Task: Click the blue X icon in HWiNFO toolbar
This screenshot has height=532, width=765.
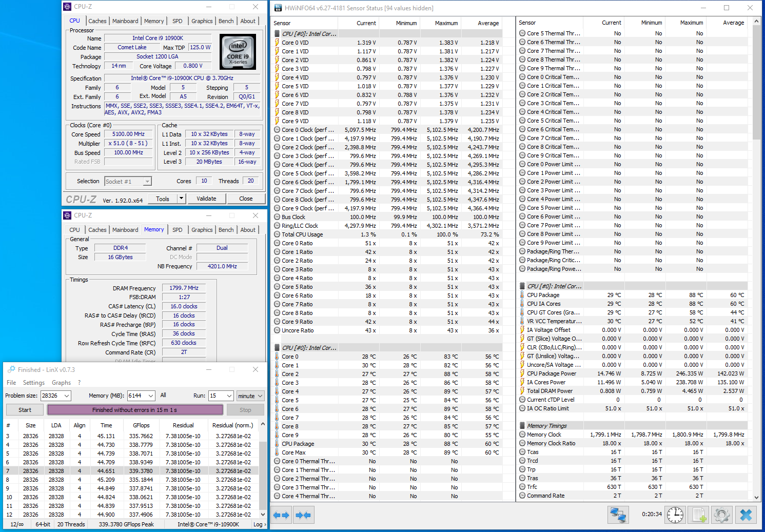Action: (x=746, y=515)
